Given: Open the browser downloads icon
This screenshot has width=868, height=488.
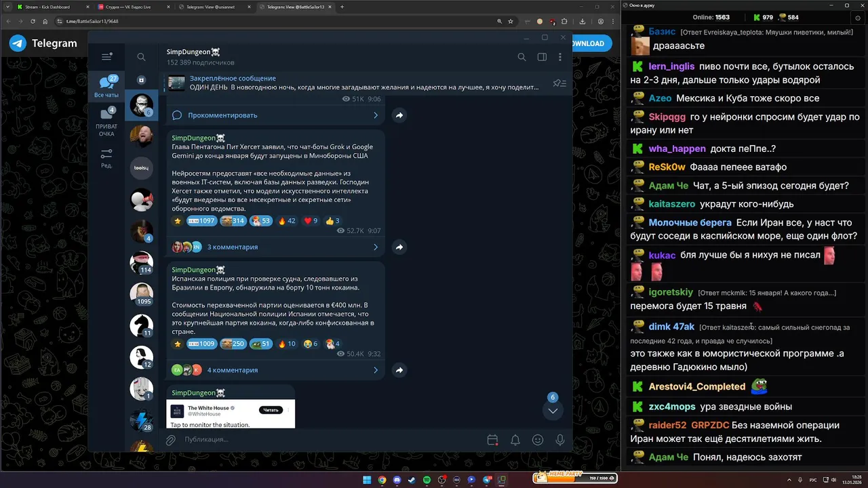Looking at the screenshot, I should click(583, 21).
